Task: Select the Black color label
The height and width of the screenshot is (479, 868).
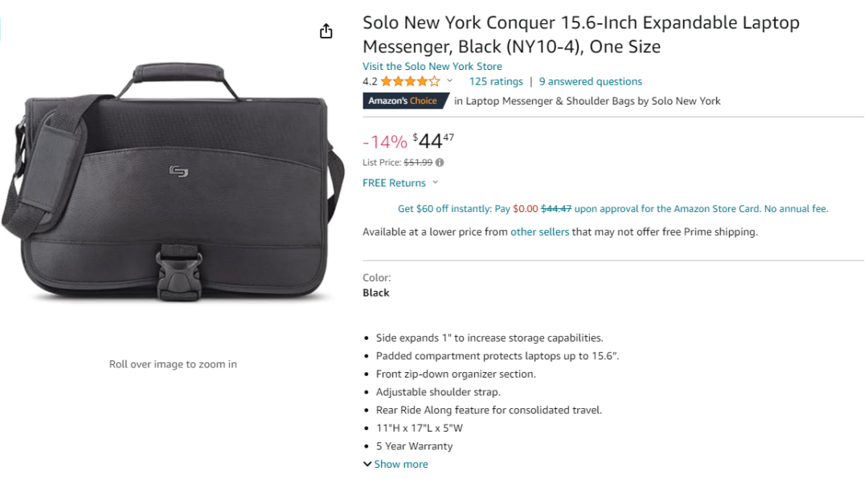Action: pyautogui.click(x=376, y=293)
